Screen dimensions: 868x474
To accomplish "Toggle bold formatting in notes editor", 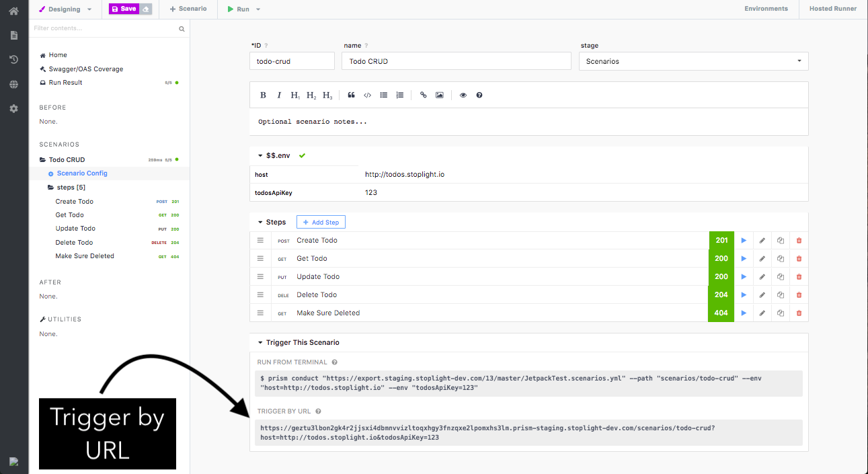I will pos(263,95).
